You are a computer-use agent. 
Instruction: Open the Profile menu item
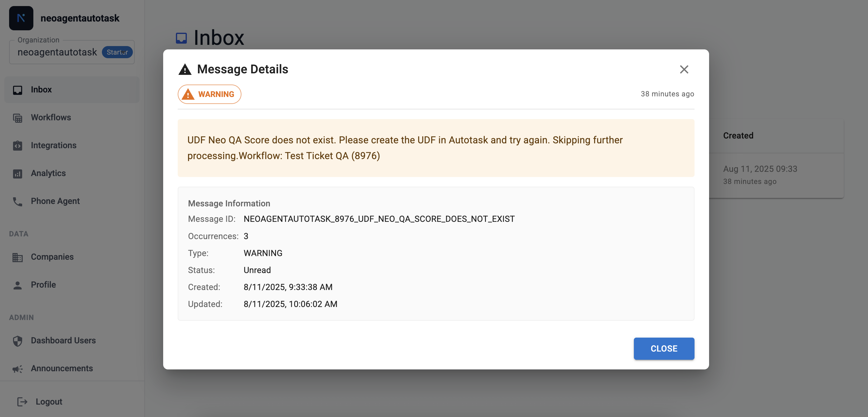coord(43,285)
